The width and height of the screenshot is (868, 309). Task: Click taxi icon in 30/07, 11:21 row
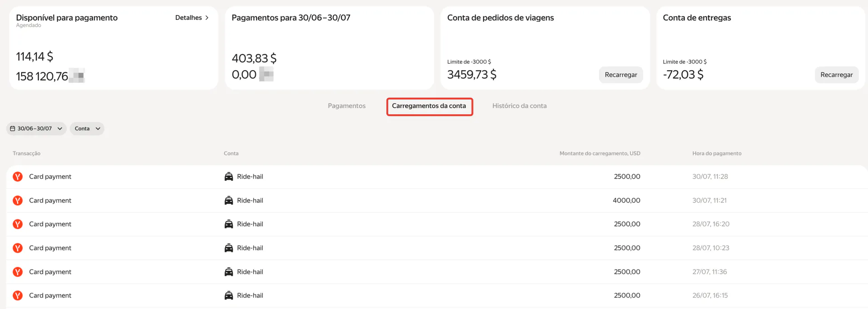tap(229, 200)
